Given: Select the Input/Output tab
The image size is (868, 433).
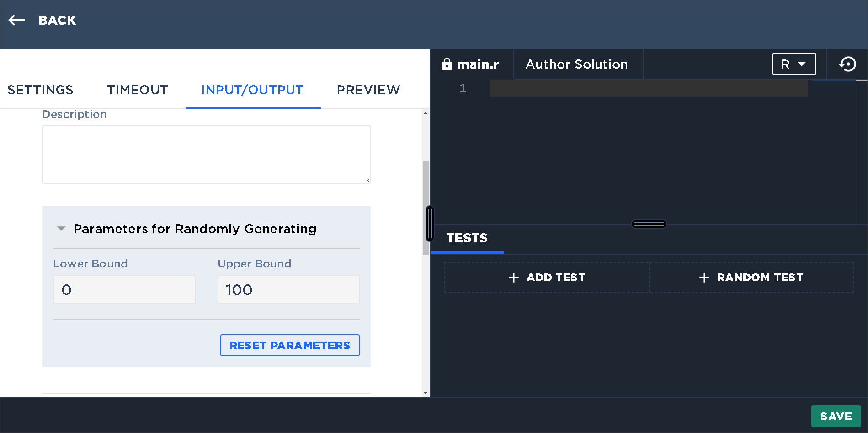Looking at the screenshot, I should coord(252,90).
